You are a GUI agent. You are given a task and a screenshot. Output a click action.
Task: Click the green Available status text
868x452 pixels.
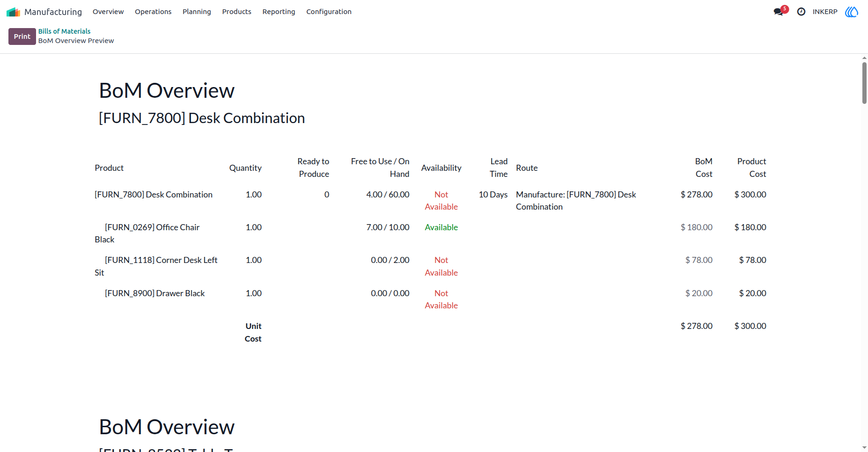coord(441,227)
